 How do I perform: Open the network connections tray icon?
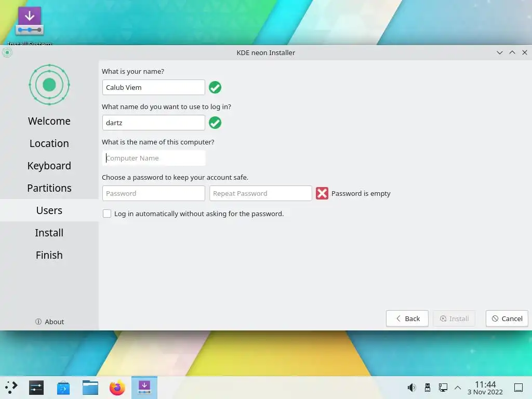click(x=443, y=388)
